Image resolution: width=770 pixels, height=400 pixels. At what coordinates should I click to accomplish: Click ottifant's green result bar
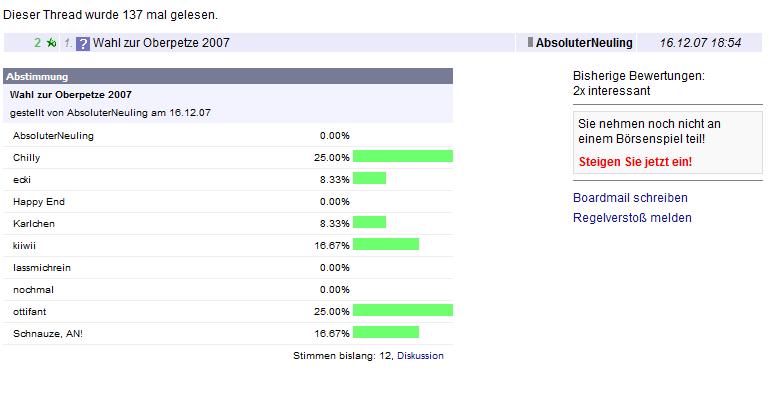[x=403, y=310]
